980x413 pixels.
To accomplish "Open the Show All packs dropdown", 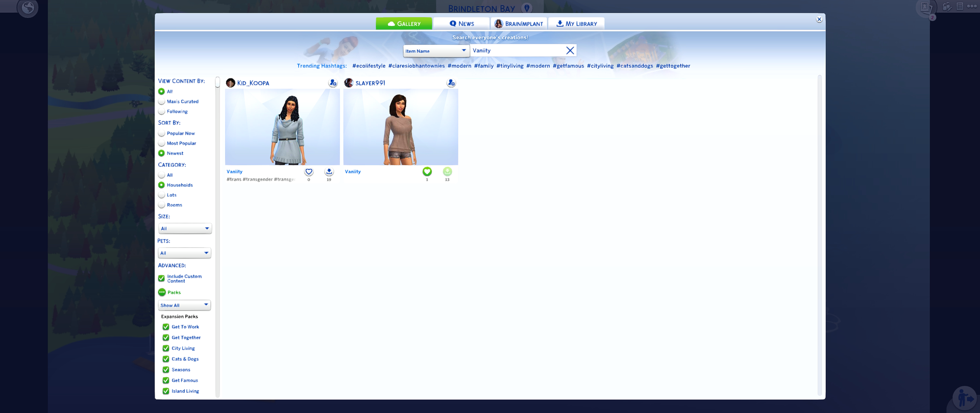I will [x=184, y=305].
